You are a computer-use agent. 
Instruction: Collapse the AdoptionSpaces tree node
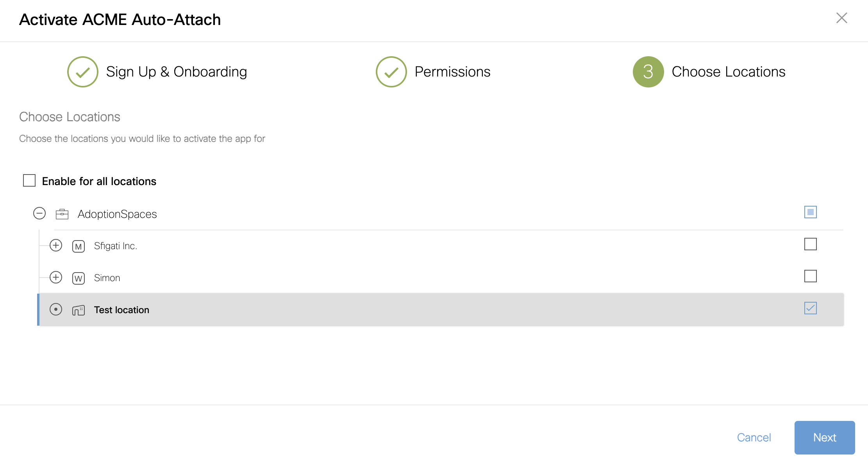pyautogui.click(x=39, y=214)
